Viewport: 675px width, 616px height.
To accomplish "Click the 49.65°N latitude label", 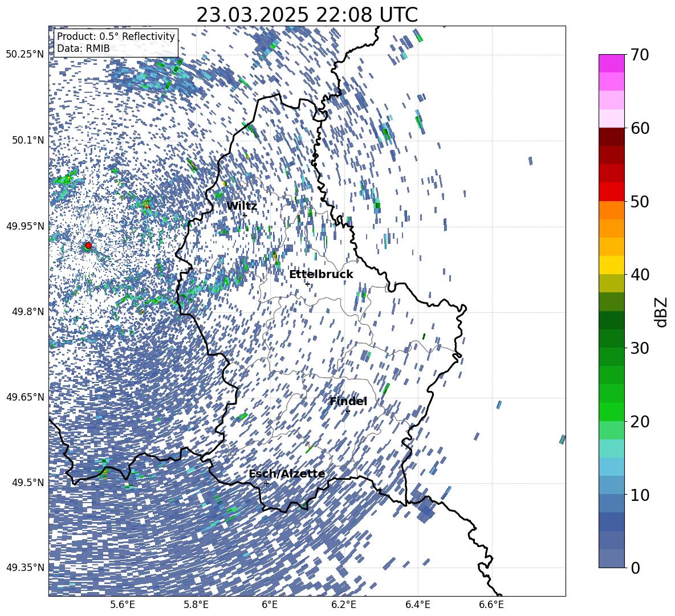I will pyautogui.click(x=25, y=397).
